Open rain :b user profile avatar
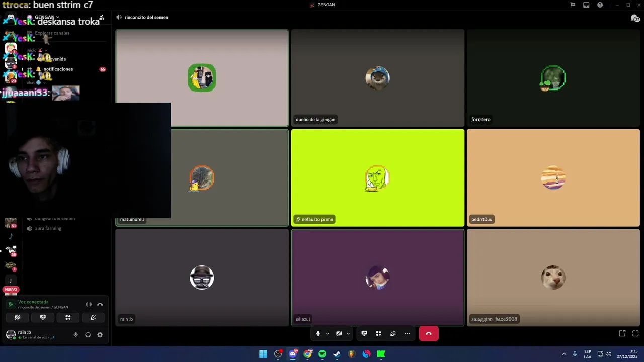Screen dimensions: 644x362 pyautogui.click(x=11, y=334)
